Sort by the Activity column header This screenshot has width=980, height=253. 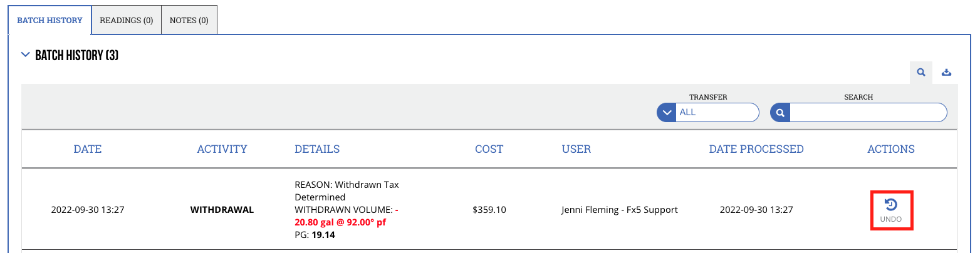(222, 149)
